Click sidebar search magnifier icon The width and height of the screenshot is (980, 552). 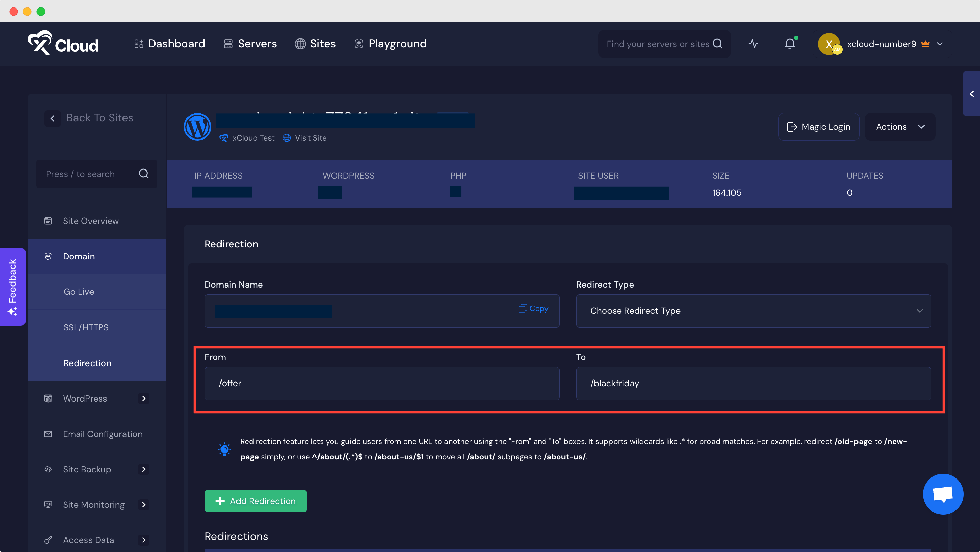pyautogui.click(x=143, y=174)
